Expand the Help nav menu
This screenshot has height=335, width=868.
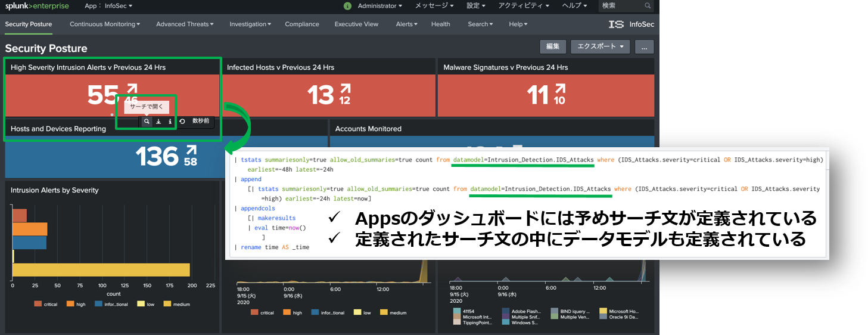pyautogui.click(x=518, y=24)
